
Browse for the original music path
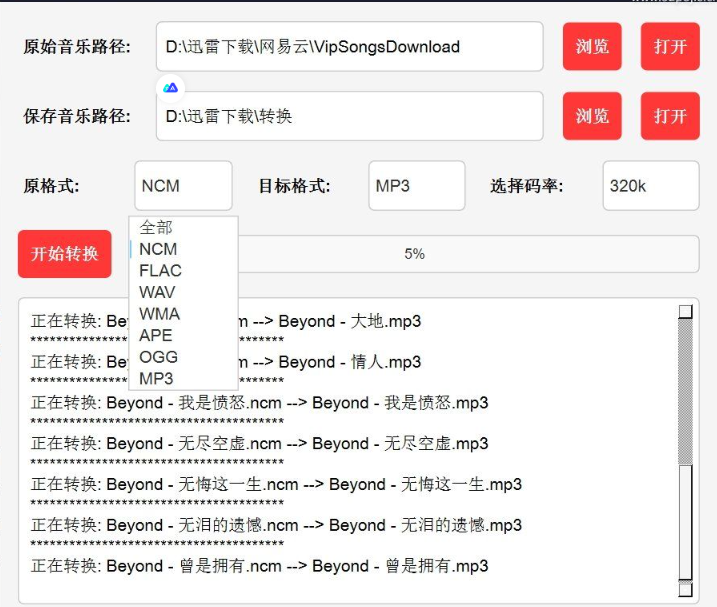click(592, 47)
